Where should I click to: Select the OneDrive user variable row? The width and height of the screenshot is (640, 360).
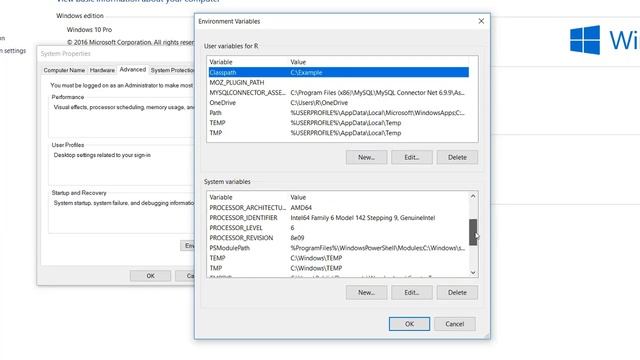(338, 102)
